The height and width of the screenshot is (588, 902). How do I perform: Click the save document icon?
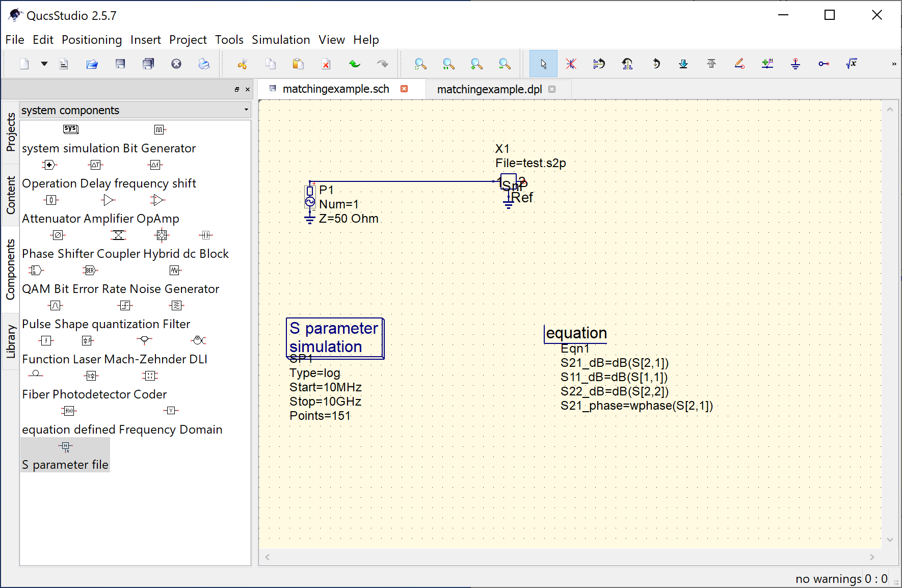[x=120, y=64]
